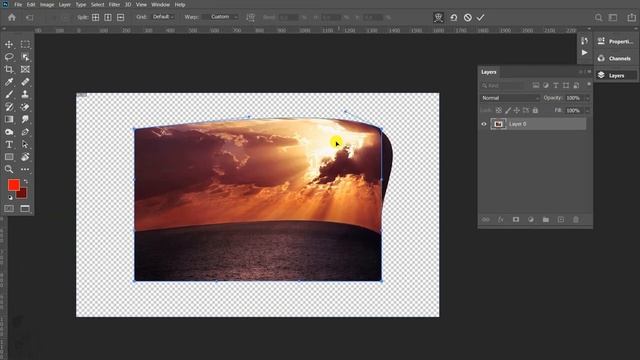Select the Crop tool
The width and height of the screenshot is (640, 360).
click(9, 69)
